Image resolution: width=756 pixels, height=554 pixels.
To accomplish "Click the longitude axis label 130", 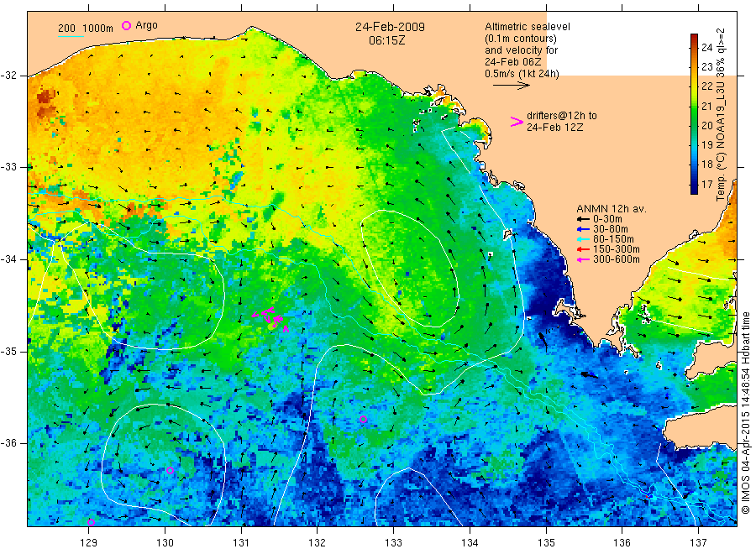I will pos(165,543).
